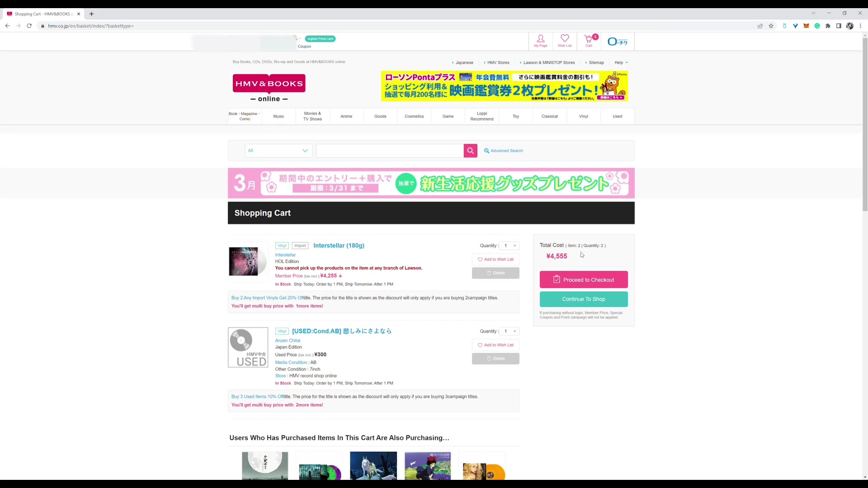The image size is (868, 488).
Task: Click the pink March campaign banner
Action: point(431,183)
